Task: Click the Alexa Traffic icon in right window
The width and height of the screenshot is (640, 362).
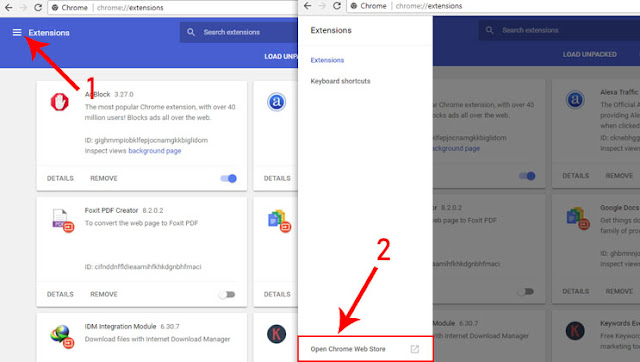Action: point(575,100)
